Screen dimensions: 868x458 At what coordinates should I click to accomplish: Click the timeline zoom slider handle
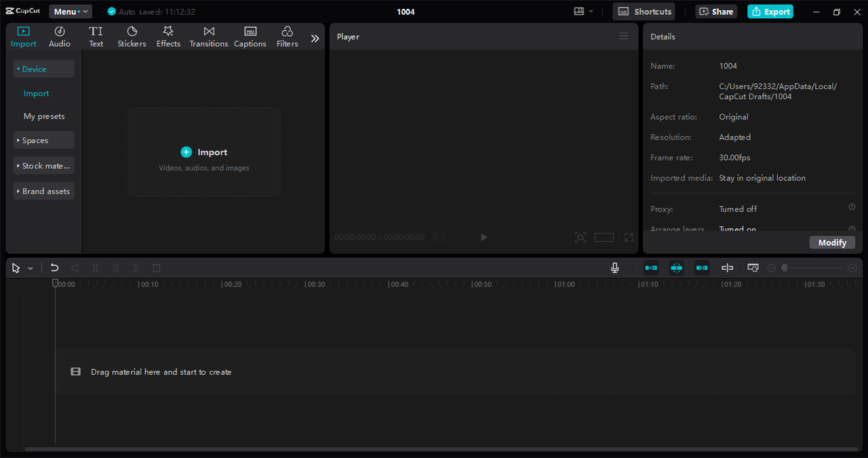[784, 268]
